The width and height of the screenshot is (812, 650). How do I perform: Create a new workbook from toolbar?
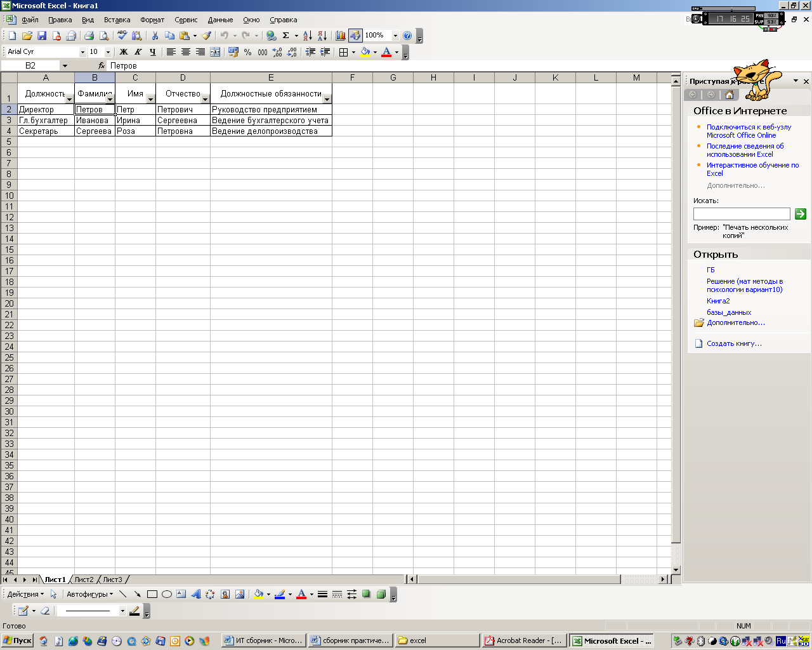12,36
